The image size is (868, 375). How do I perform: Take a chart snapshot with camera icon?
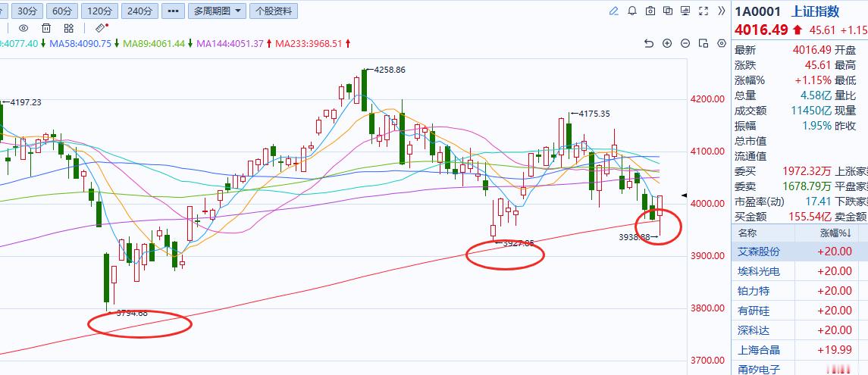pos(650,11)
